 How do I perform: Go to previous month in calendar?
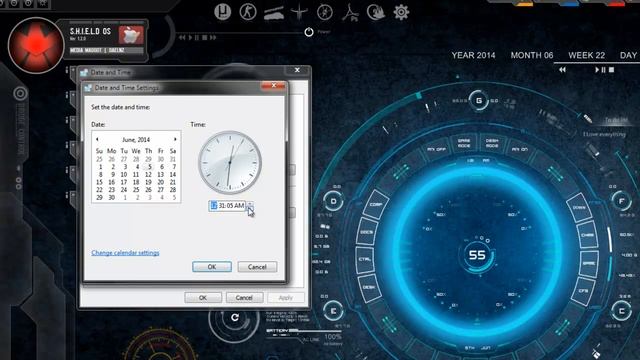point(97,140)
